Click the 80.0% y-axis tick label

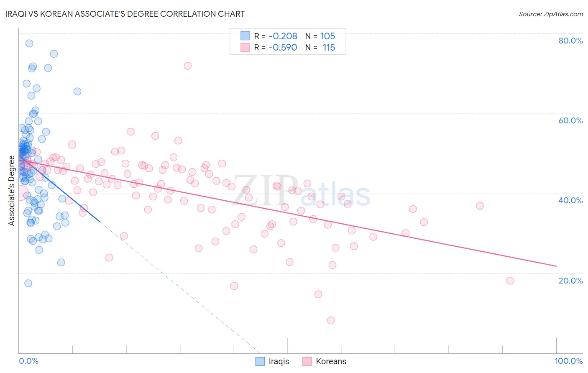(570, 41)
